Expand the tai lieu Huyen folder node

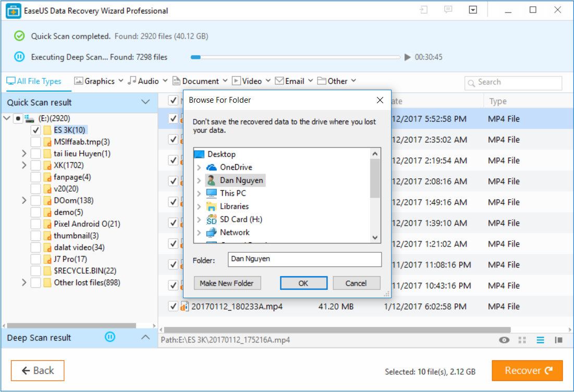[x=24, y=153]
